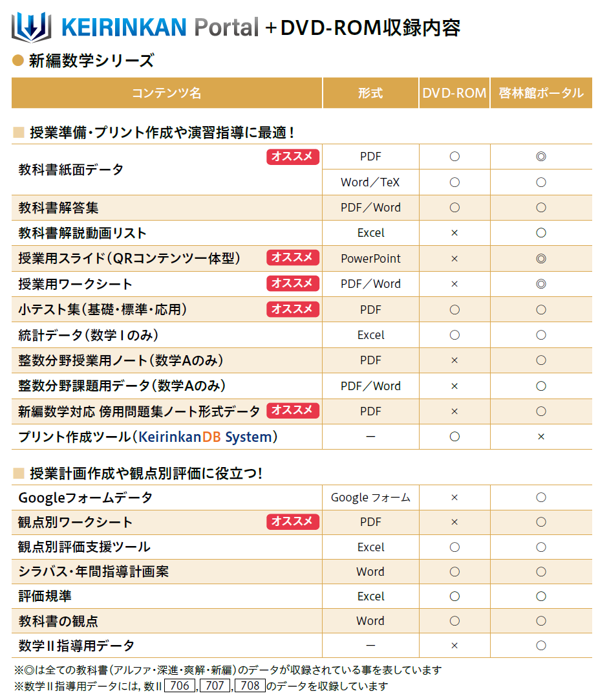Click the オススメ badge for 小テスト集

click(x=293, y=309)
